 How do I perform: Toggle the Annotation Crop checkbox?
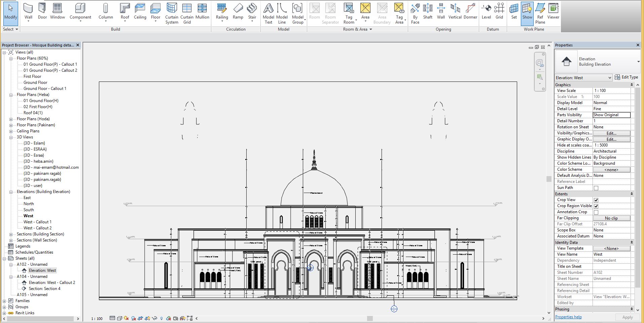coord(596,212)
